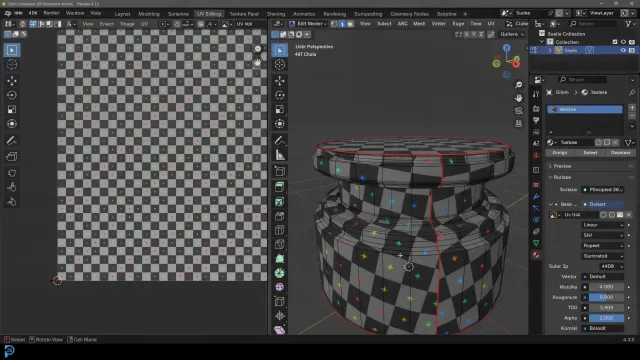The height and width of the screenshot is (360, 640).
Task: Open the Surface shader dropdown
Action: pos(602,189)
